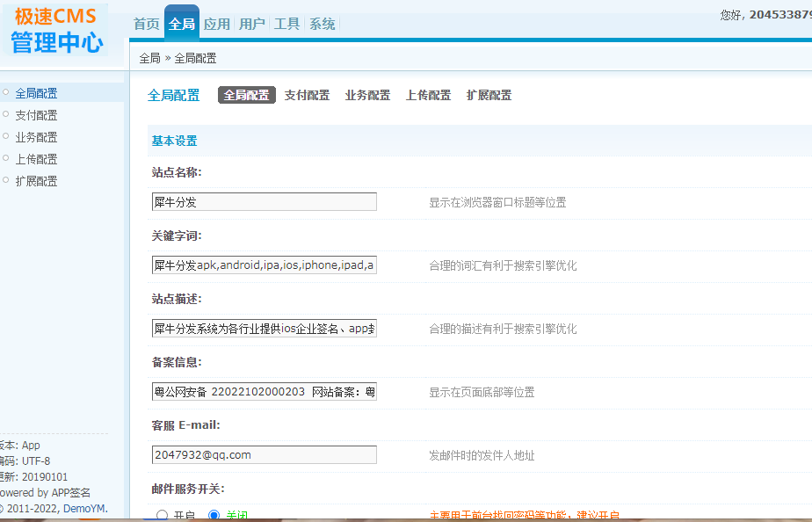Image resolution: width=812 pixels, height=522 pixels.
Task: Switch to the 上传配置 tab
Action: click(428, 96)
